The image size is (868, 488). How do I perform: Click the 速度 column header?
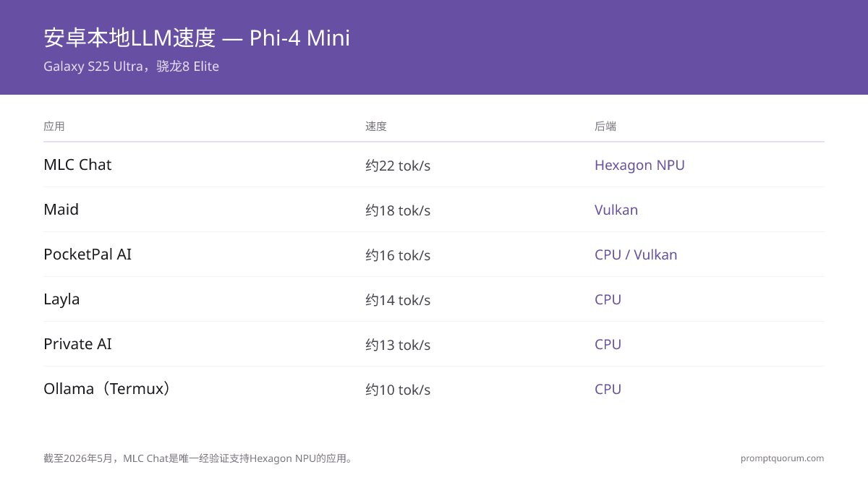tap(376, 126)
